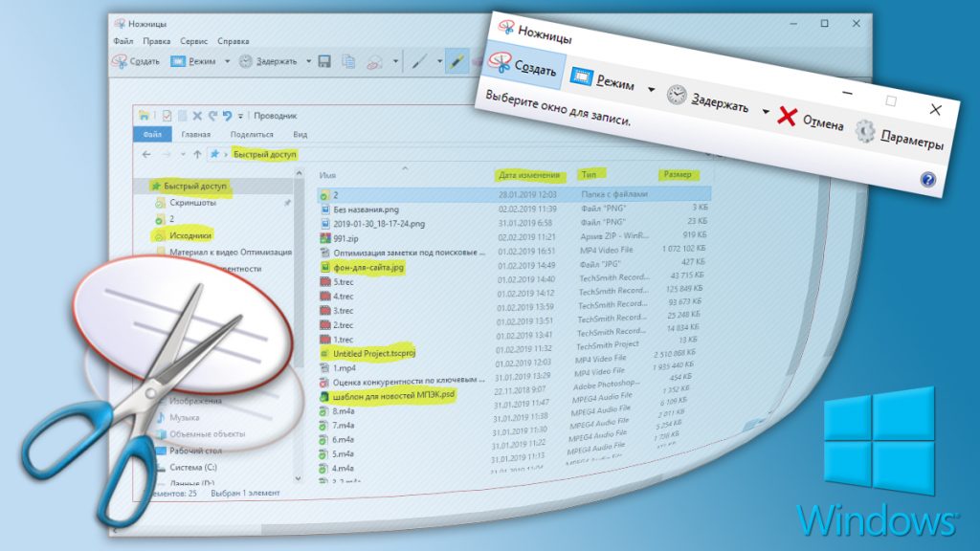Switch to the Поделиться ribbon tab
This screenshot has height=551, width=980.
point(252,134)
